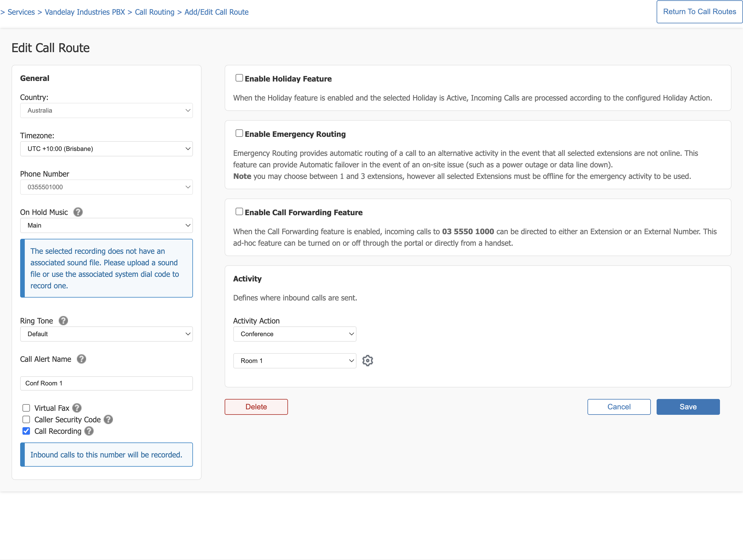Click the Activity section heading
743x560 pixels.
[247, 279]
